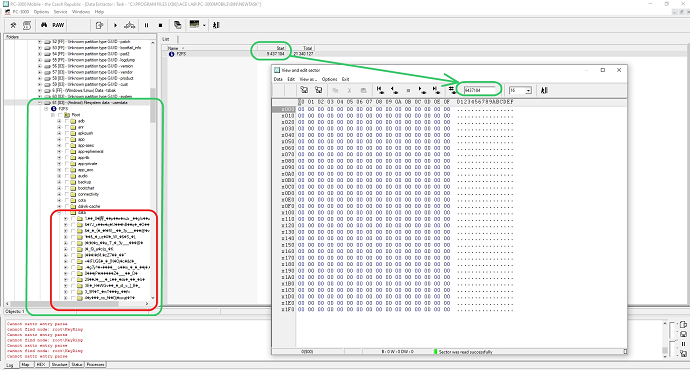690x370 pixels.
Task: Click the binoculars search icon in main toolbar
Action: (x=44, y=25)
